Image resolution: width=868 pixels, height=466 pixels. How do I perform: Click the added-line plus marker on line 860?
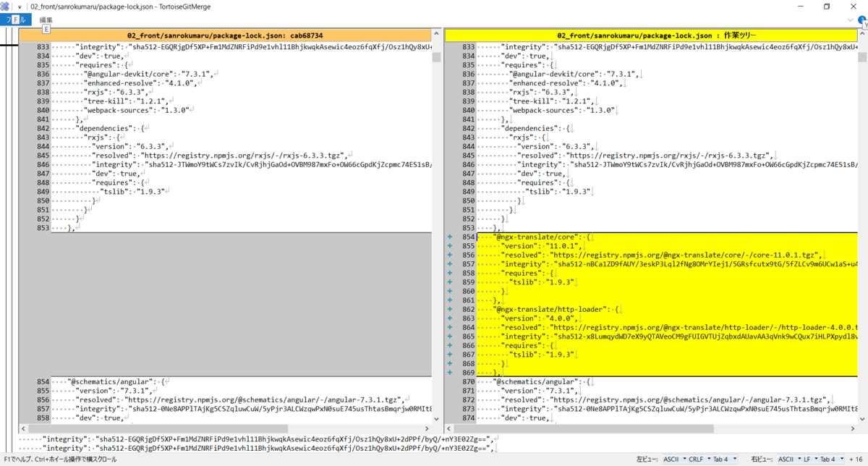click(x=449, y=292)
